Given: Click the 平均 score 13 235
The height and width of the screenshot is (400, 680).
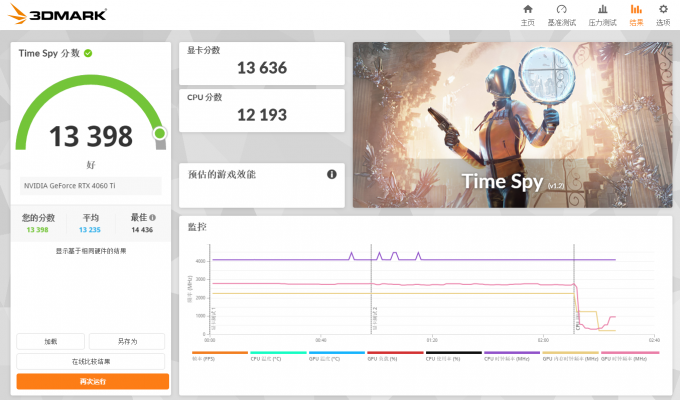Looking at the screenshot, I should coord(90,230).
